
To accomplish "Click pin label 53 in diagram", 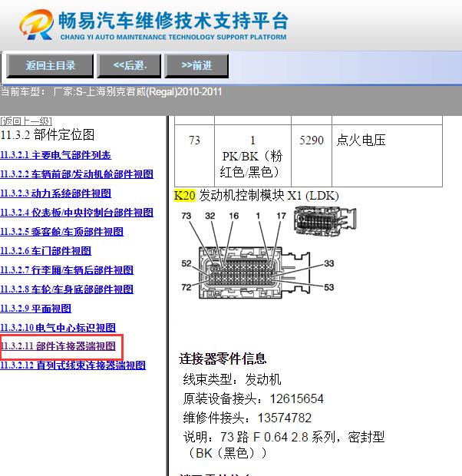I will point(328,287).
